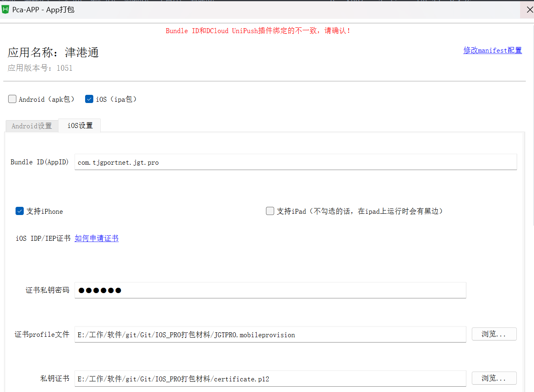Click the 私钥证书 path field

tap(270, 379)
